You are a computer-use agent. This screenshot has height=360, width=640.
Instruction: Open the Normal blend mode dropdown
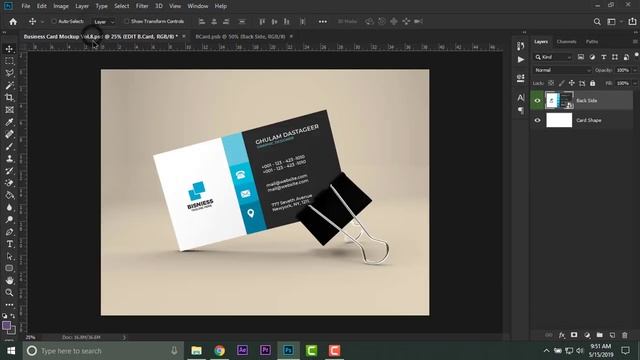pyautogui.click(x=562, y=70)
